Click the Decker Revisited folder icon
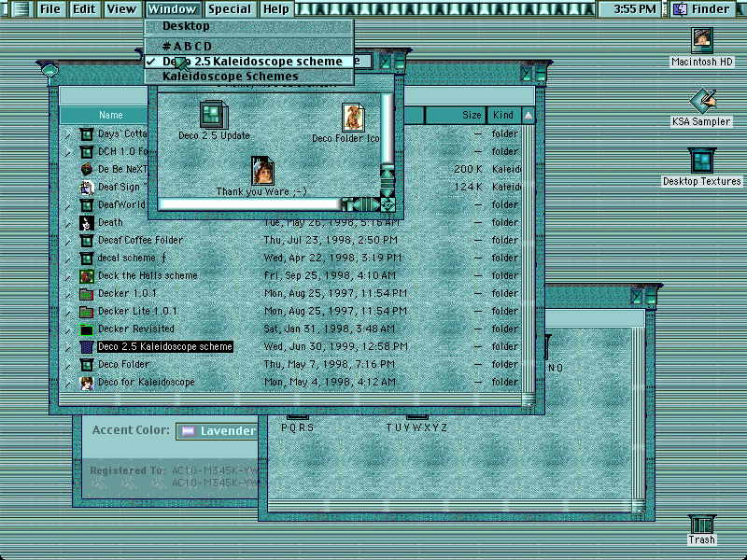The image size is (747, 560). [x=86, y=329]
